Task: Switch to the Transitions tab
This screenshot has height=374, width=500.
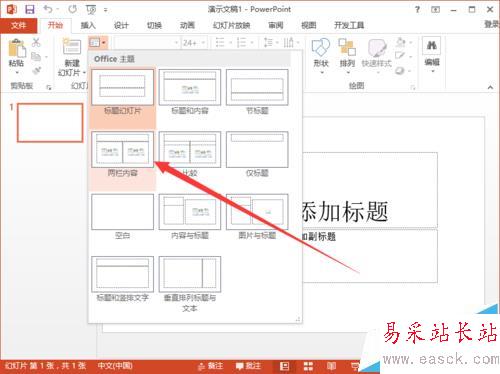Action: [x=154, y=25]
